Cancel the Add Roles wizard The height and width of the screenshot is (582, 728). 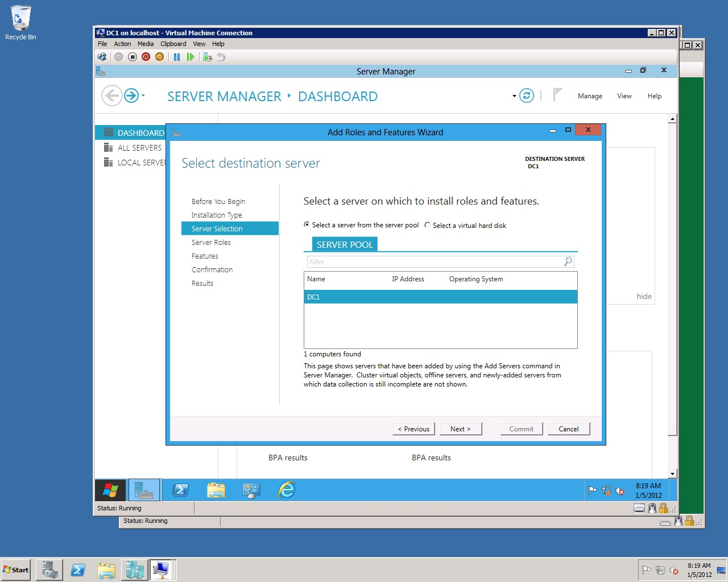point(569,429)
